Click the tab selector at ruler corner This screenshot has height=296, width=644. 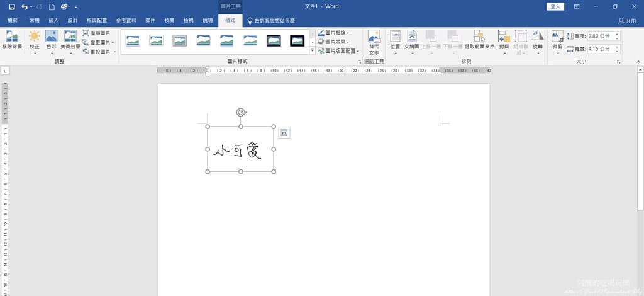point(5,71)
